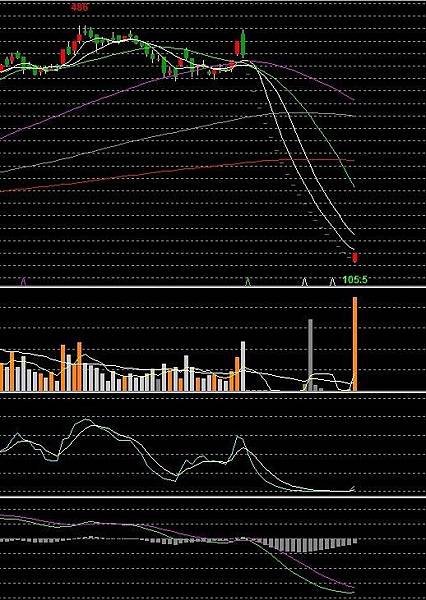Select the purple arch marker on the time axis
426x600 pixels.
[x=24, y=282]
